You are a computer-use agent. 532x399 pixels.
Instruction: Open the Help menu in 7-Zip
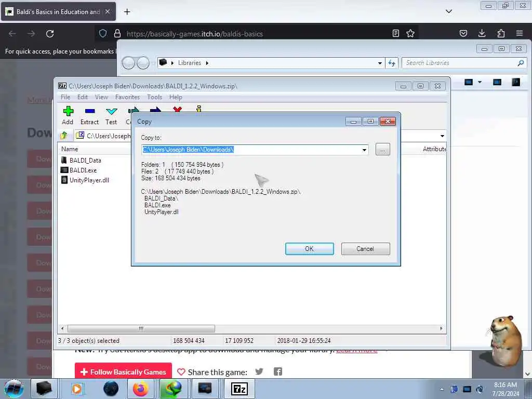pyautogui.click(x=176, y=97)
